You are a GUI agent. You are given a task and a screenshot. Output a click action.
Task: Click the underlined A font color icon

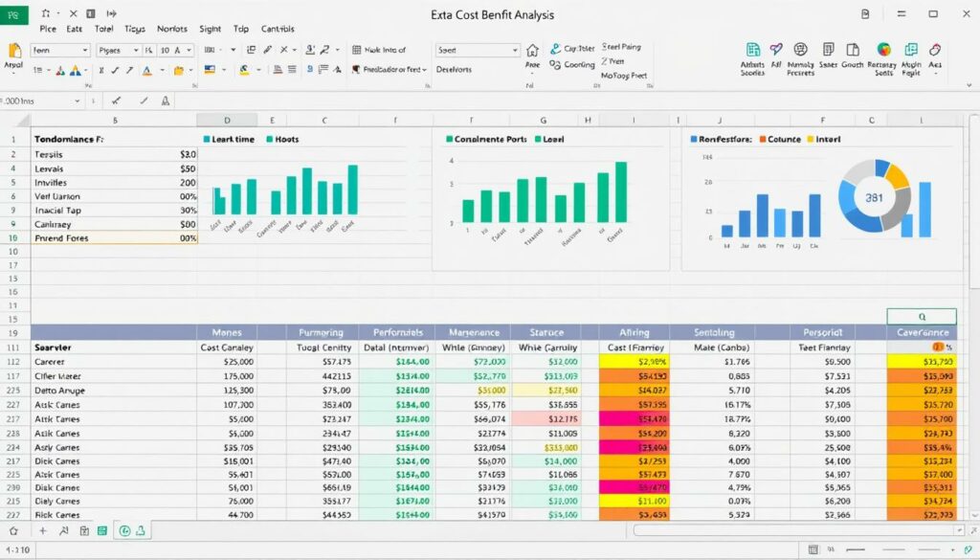[x=146, y=71]
